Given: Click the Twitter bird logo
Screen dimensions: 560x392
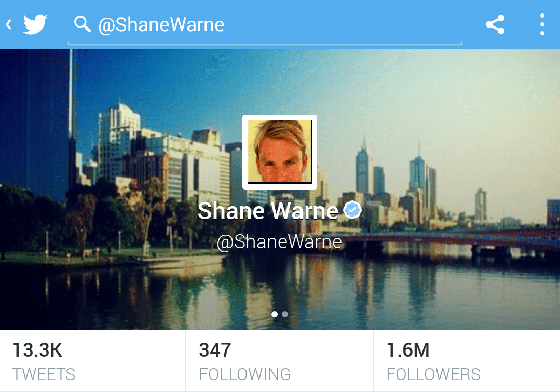Looking at the screenshot, I should (x=35, y=24).
